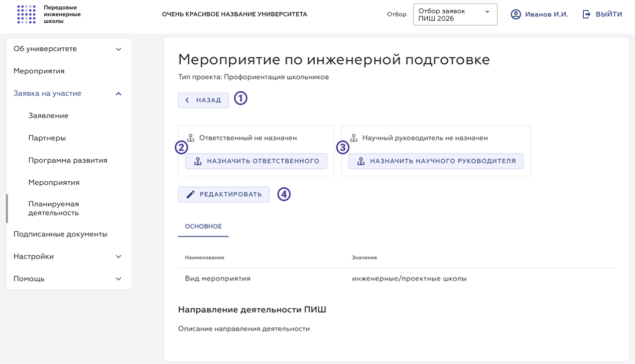The height and width of the screenshot is (364, 635).
Task: Click the anchor icon inside Назначить ответственного button
Action: [197, 161]
